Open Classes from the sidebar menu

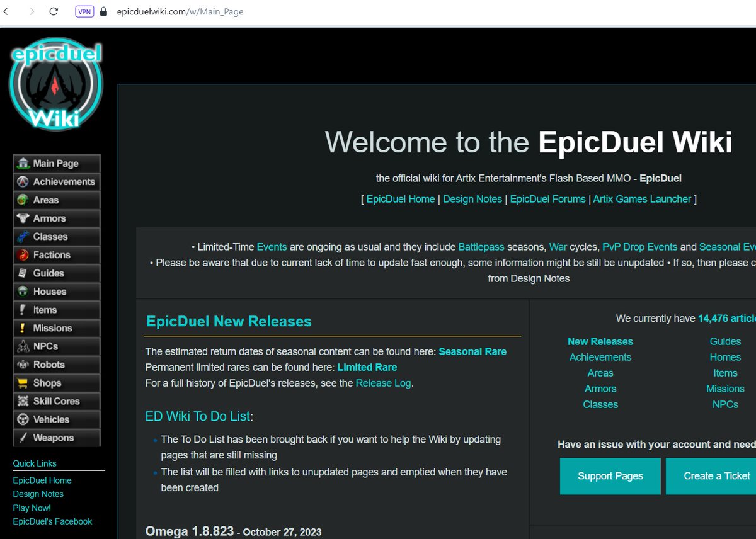pyautogui.click(x=57, y=237)
